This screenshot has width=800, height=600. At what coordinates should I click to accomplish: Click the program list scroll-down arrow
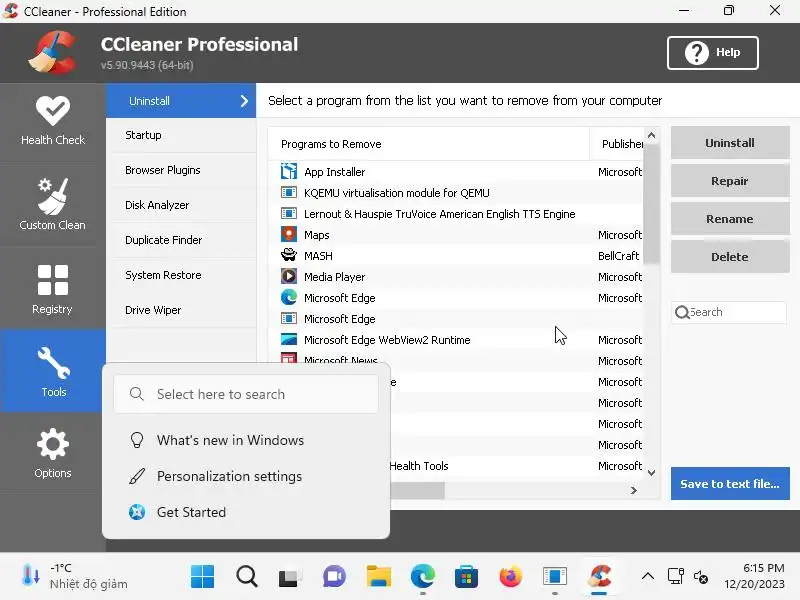coord(652,473)
